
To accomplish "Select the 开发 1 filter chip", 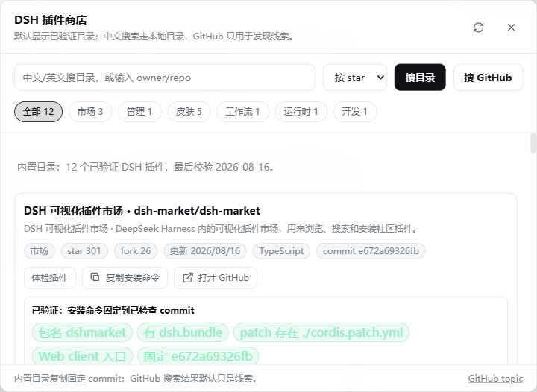I will 355,112.
